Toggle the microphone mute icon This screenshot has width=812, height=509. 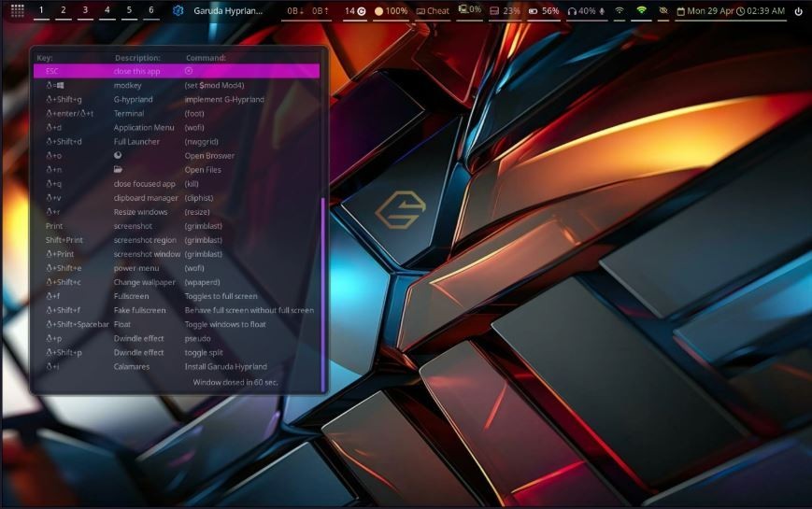tap(602, 11)
